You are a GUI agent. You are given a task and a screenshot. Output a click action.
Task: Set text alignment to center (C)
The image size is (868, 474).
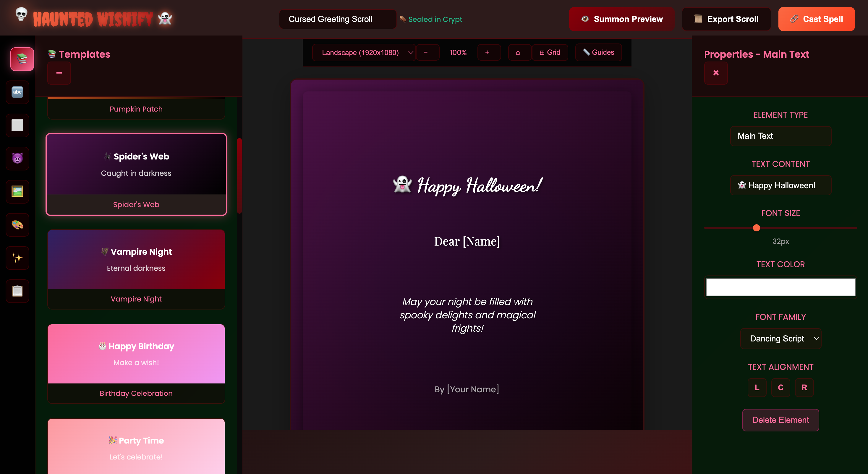pyautogui.click(x=780, y=387)
